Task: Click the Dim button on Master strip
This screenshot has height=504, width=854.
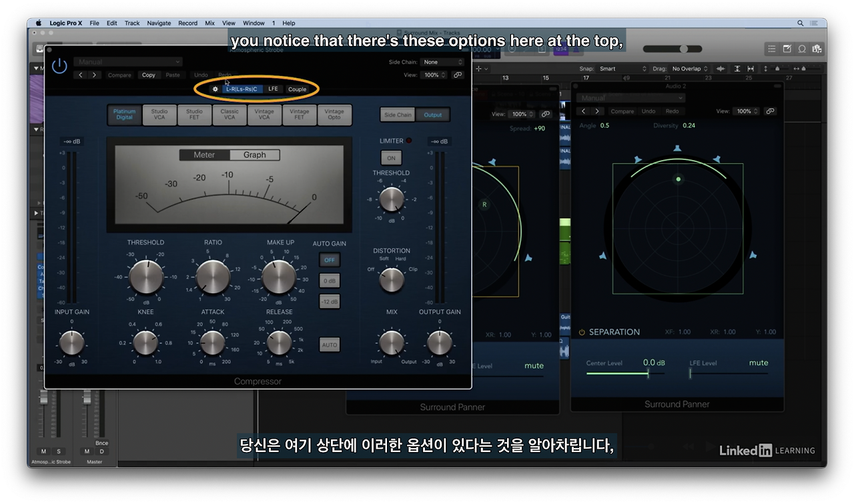Action: point(101,451)
